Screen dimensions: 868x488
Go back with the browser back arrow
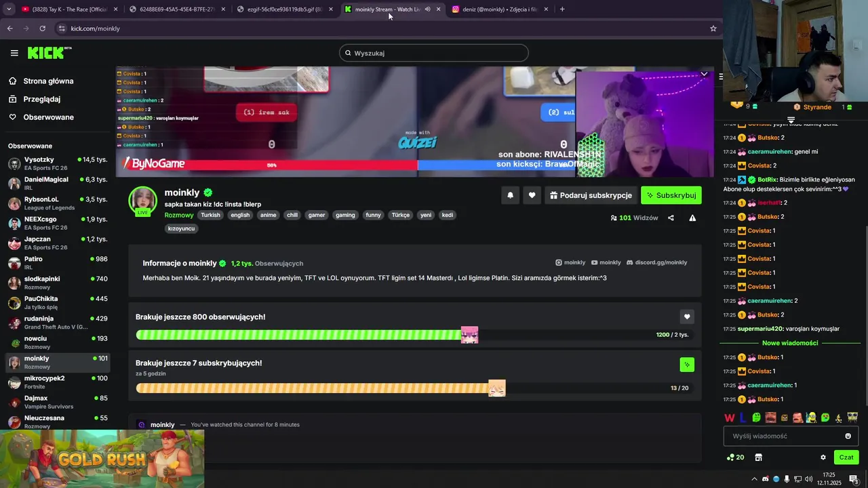click(9, 28)
